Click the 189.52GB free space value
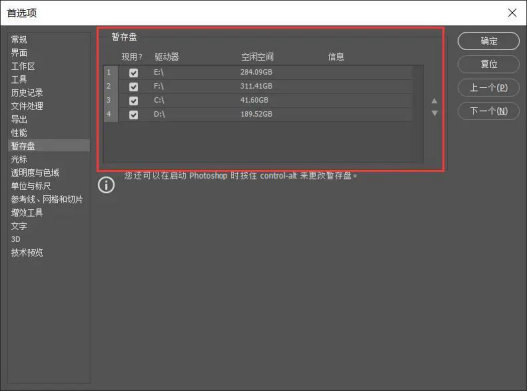The height and width of the screenshot is (392, 528). click(256, 114)
